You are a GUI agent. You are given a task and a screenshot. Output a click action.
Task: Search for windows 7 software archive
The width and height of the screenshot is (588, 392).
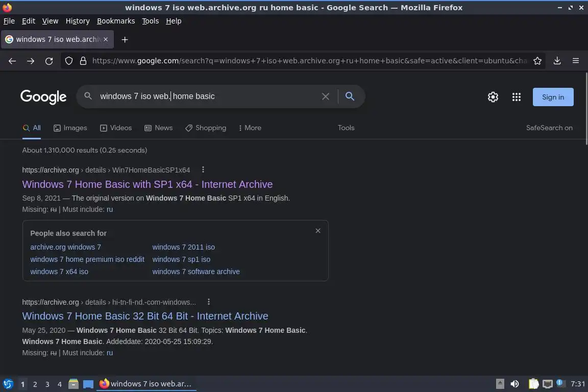coord(196,272)
